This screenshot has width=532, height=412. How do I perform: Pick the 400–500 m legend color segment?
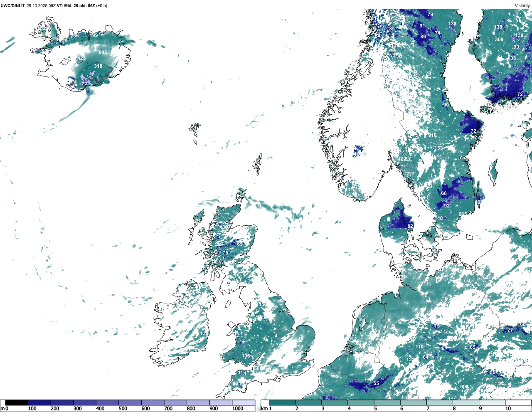coord(108,402)
